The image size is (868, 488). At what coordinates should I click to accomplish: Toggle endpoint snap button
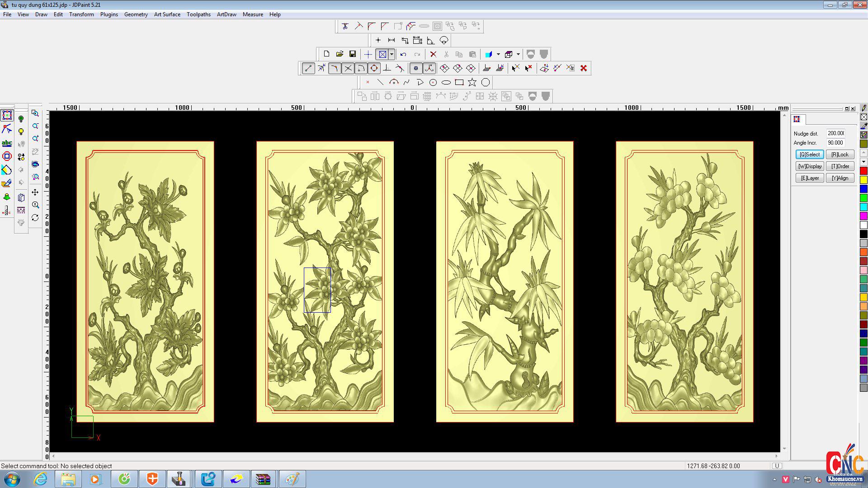(x=308, y=68)
